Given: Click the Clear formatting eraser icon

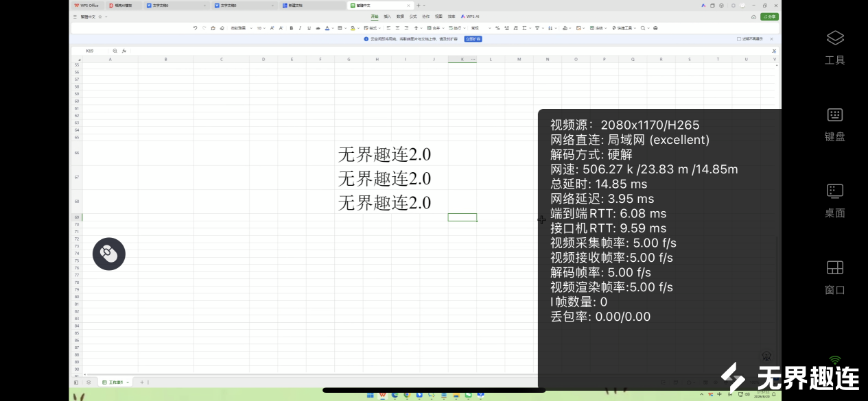Looking at the screenshot, I should 222,28.
